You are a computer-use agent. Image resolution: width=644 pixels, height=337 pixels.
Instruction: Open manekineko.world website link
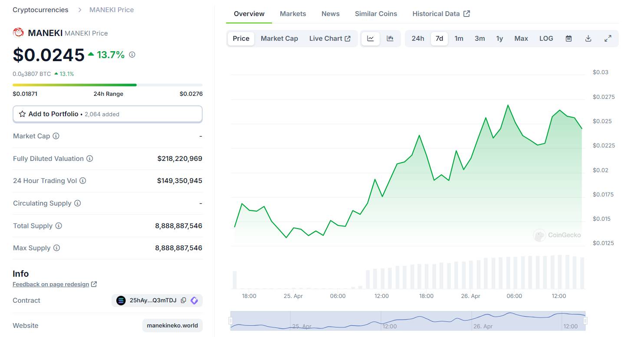(172, 325)
